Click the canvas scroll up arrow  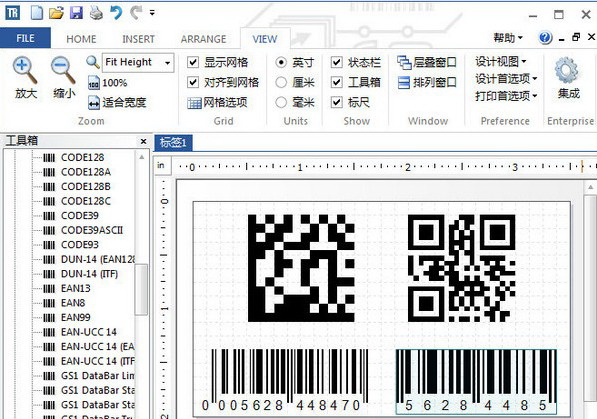click(x=590, y=187)
